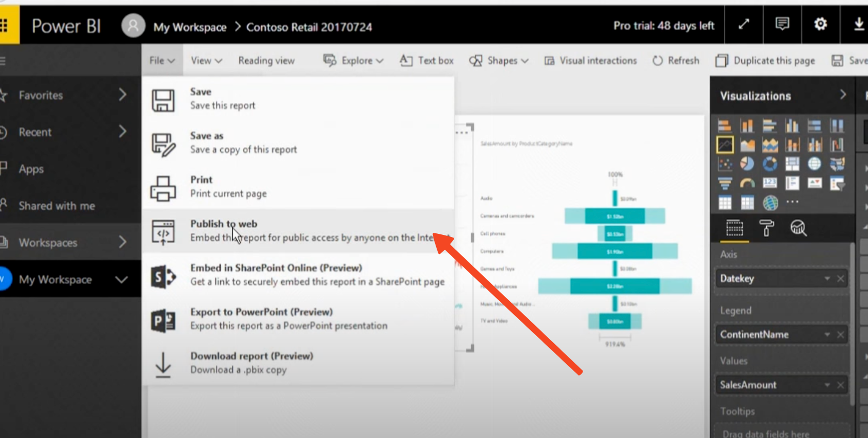The image size is (868, 438).
Task: Expand the Favorites flyout
Action: click(123, 95)
